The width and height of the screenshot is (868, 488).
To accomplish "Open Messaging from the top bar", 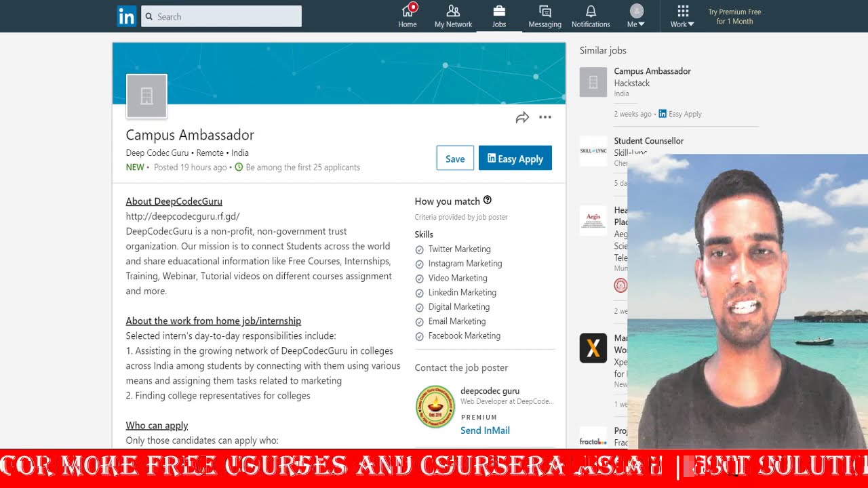I will tap(545, 16).
